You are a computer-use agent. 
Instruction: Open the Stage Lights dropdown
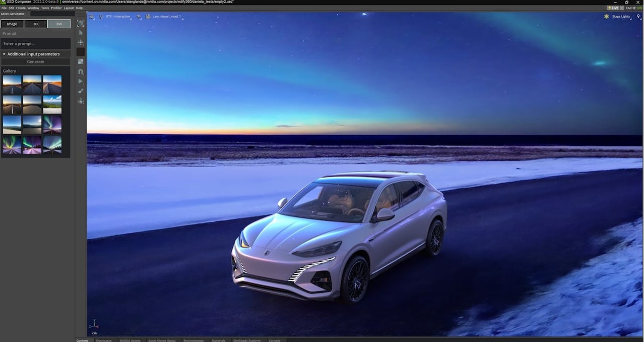[x=621, y=17]
